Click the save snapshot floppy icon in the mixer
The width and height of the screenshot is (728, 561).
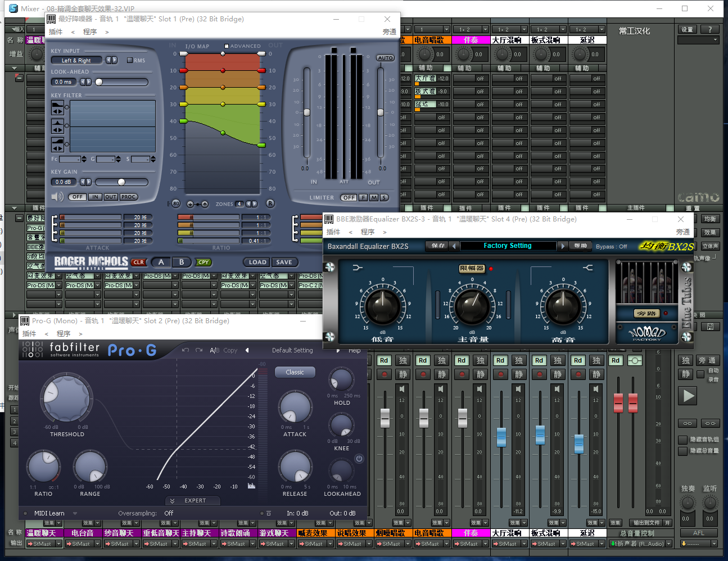coord(710,326)
